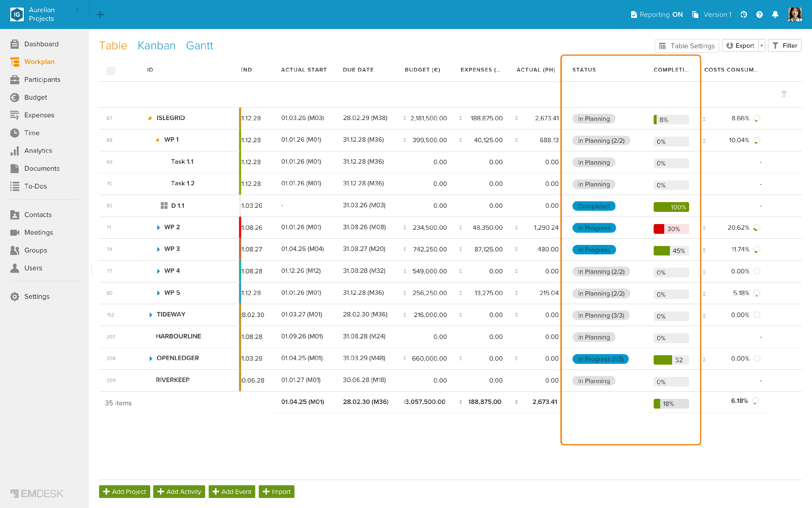The width and height of the screenshot is (812, 508).
Task: Click the history clock icon in header
Action: pos(744,14)
